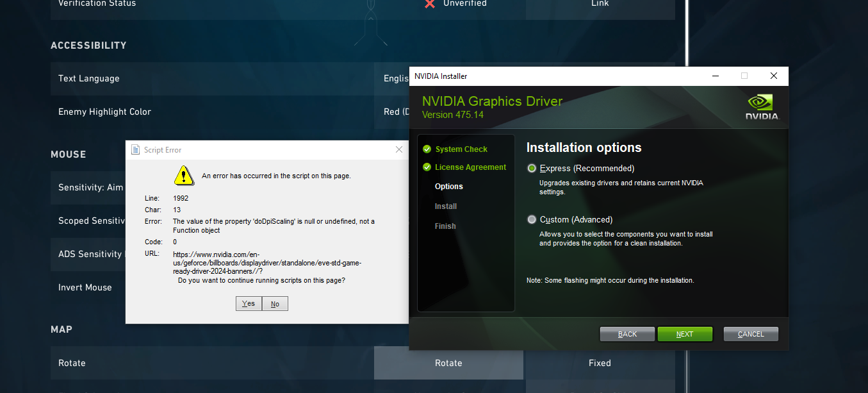868x393 pixels.
Task: Click the Version 475.14 text
Action: click(453, 115)
